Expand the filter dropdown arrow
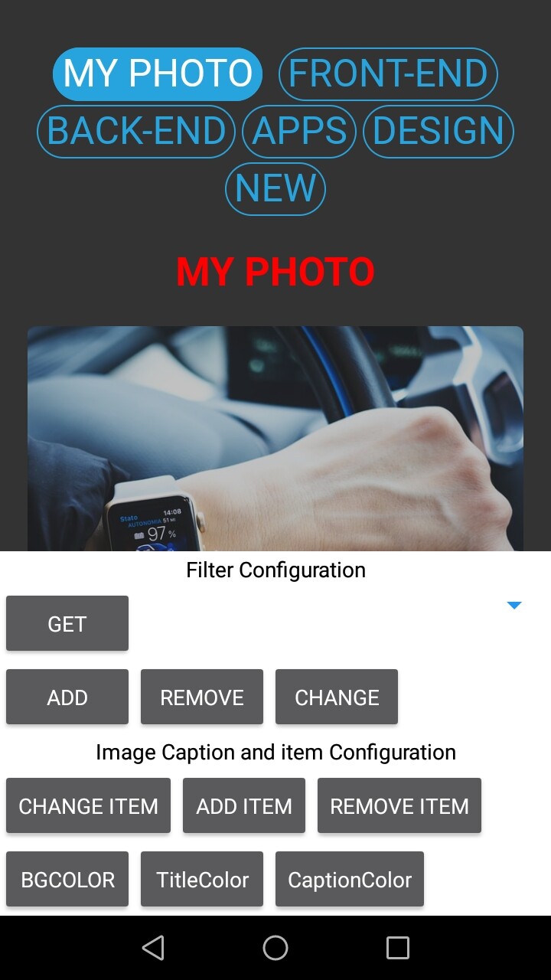Viewport: 551px width, 980px height. point(514,606)
